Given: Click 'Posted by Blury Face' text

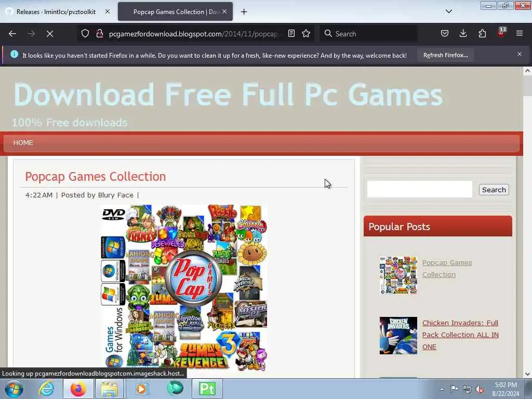Looking at the screenshot, I should pyautogui.click(x=97, y=195).
